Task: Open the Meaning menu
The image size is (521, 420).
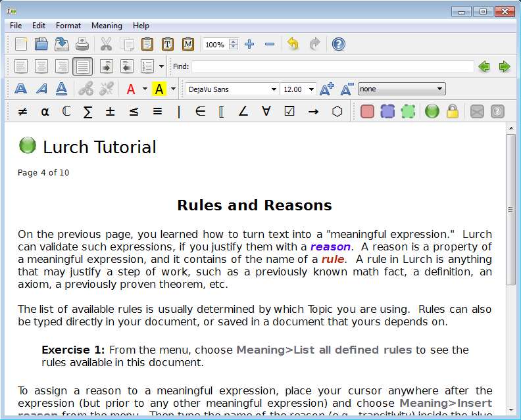Action: tap(107, 26)
